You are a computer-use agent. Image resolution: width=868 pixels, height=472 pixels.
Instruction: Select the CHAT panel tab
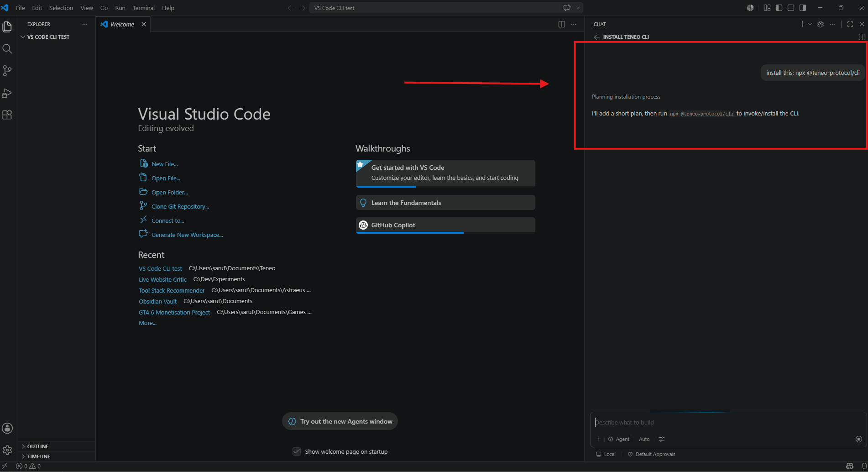(600, 24)
